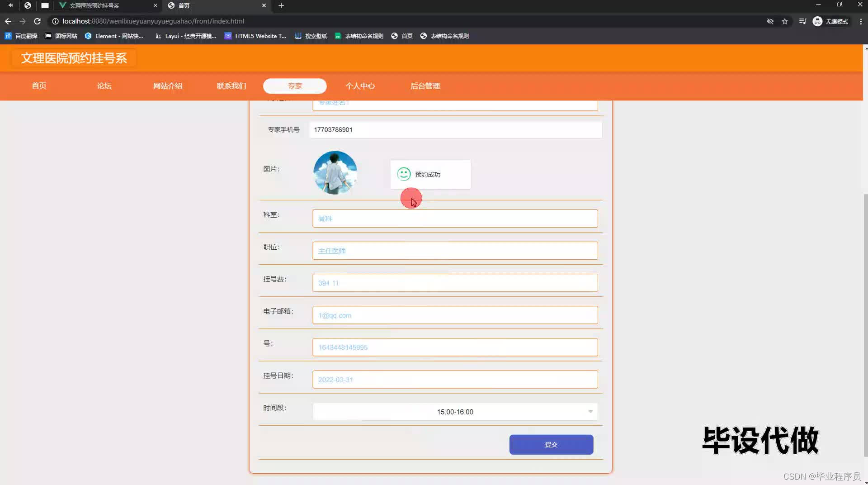Click the 文理医院预约挂号系 site title
868x485 pixels.
pos(74,58)
